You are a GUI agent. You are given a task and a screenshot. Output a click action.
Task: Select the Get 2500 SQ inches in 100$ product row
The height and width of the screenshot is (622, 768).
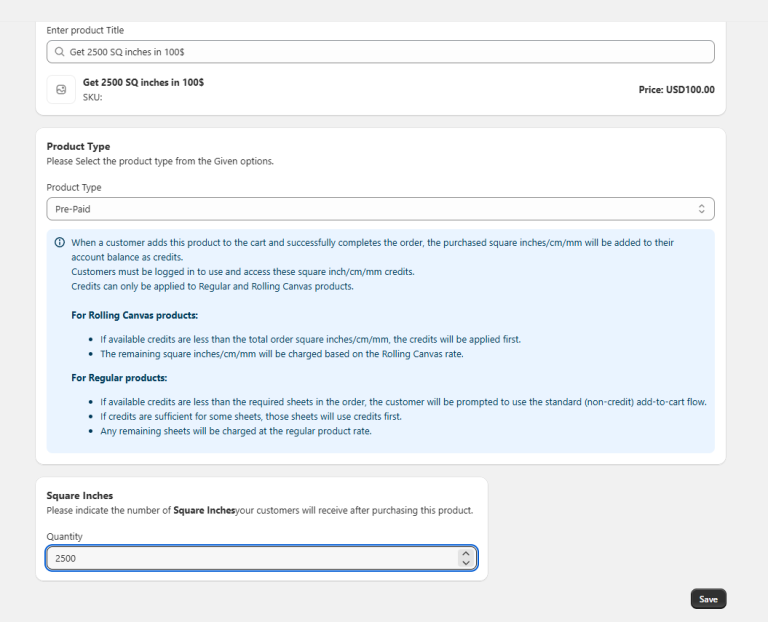click(x=380, y=90)
